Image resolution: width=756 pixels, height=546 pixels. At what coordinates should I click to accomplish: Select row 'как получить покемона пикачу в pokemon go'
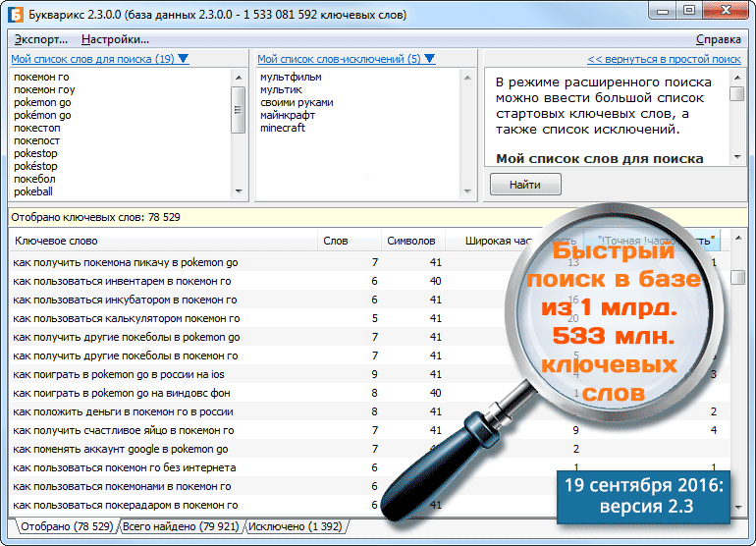click(x=369, y=262)
